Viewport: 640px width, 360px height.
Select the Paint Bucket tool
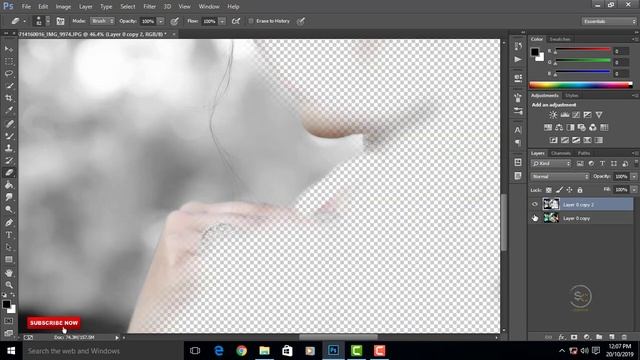point(9,185)
